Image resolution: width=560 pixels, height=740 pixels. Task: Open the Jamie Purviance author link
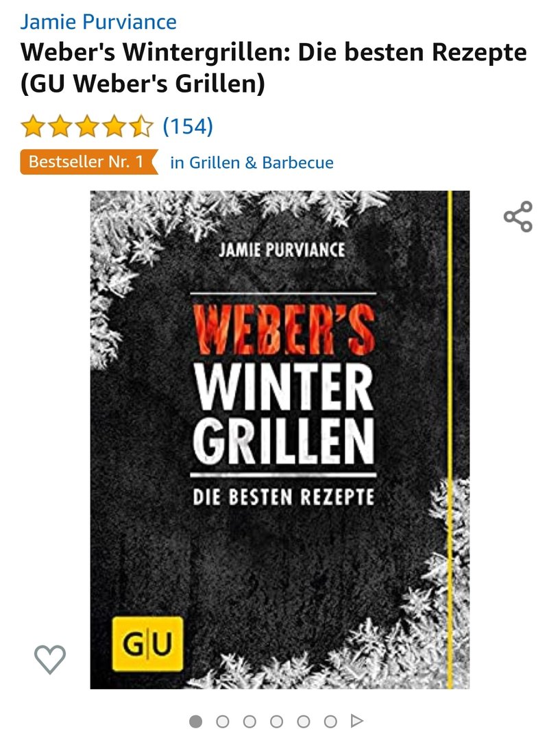tap(98, 22)
